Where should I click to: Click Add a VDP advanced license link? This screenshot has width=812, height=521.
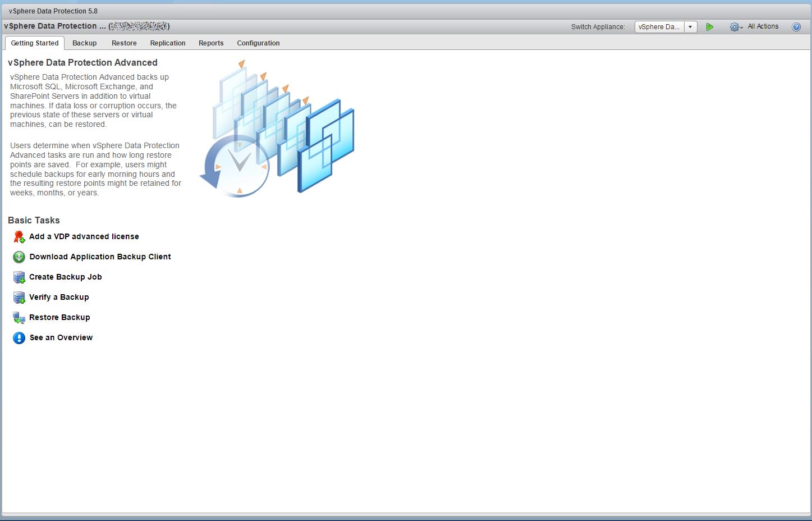[84, 237]
